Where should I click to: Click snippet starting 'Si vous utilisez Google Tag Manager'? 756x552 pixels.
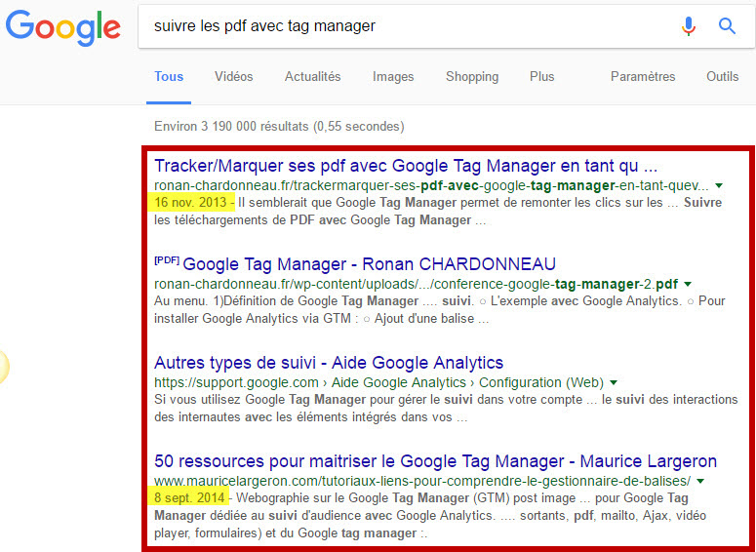coord(446,409)
